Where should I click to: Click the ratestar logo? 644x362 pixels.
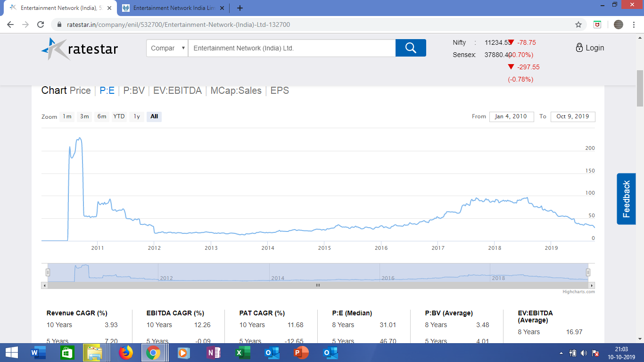point(80,49)
